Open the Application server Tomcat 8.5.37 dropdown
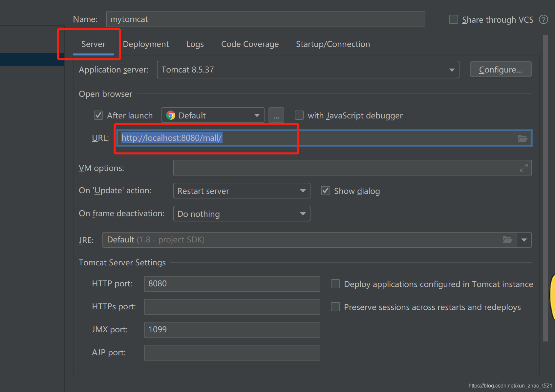 click(308, 70)
